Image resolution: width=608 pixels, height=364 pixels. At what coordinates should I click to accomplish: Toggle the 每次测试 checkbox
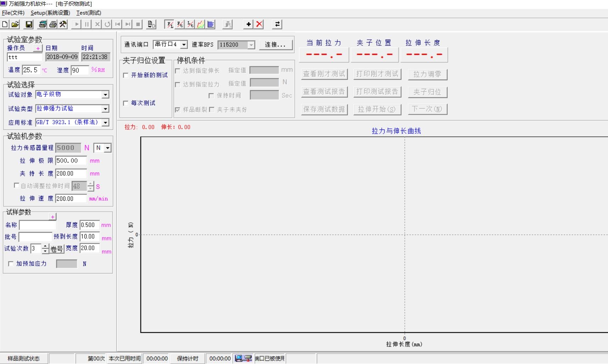click(x=126, y=103)
